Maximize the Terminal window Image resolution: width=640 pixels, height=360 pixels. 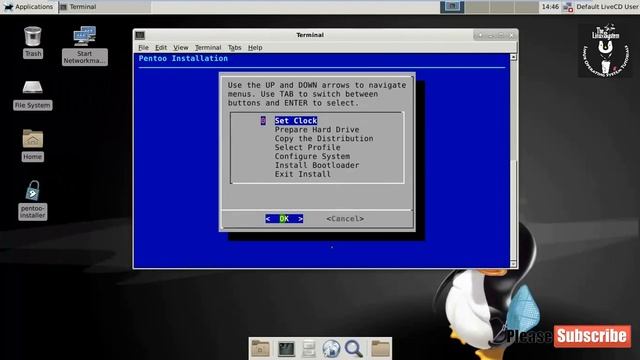click(501, 36)
